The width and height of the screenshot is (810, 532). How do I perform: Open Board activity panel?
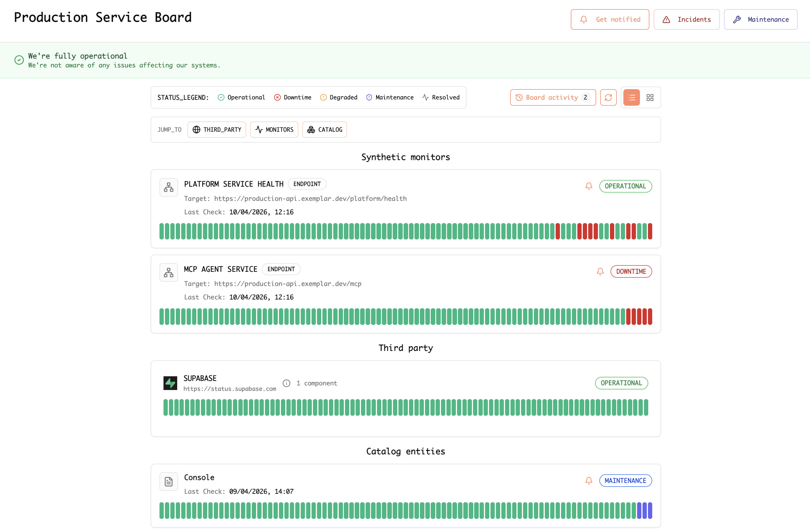pyautogui.click(x=552, y=98)
